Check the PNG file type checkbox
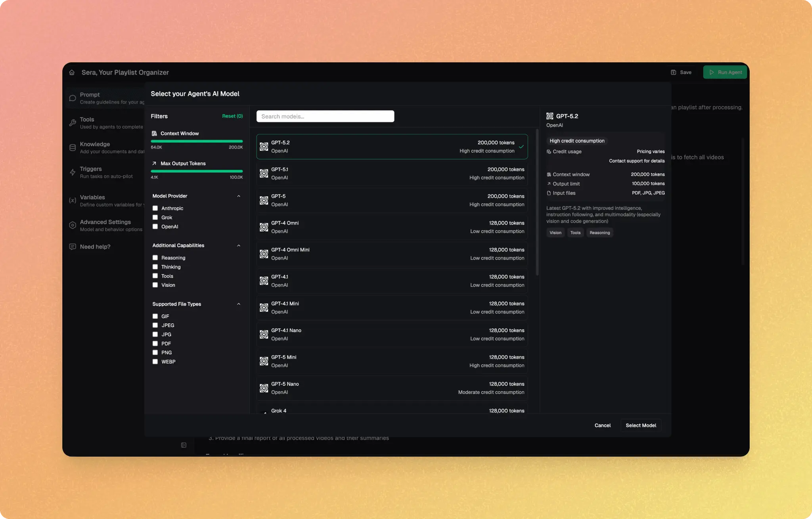Screen dimensions: 812x519 [x=155, y=352]
